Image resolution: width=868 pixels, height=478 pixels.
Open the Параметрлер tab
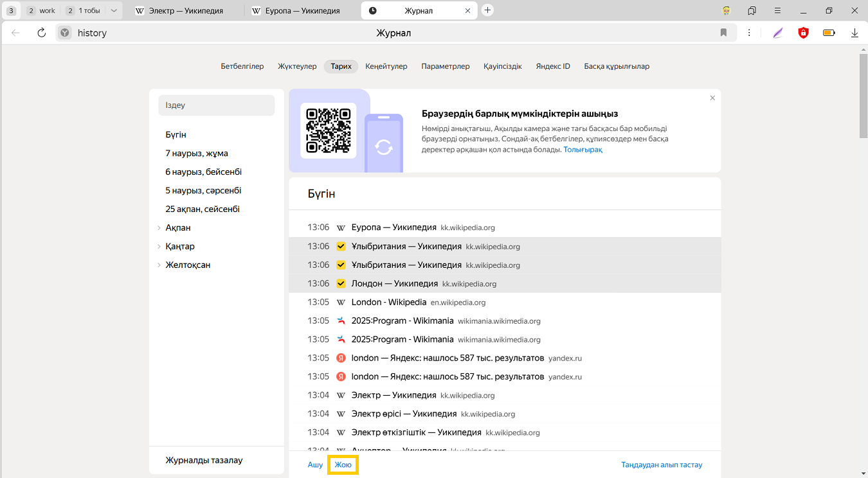click(x=445, y=66)
